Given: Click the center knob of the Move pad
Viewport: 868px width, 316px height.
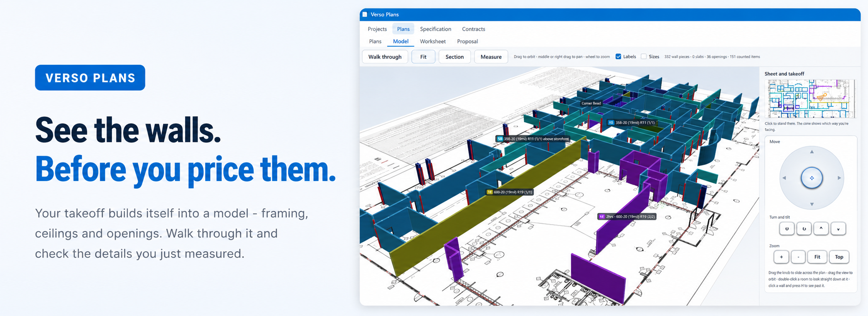Looking at the screenshot, I should click(x=812, y=178).
